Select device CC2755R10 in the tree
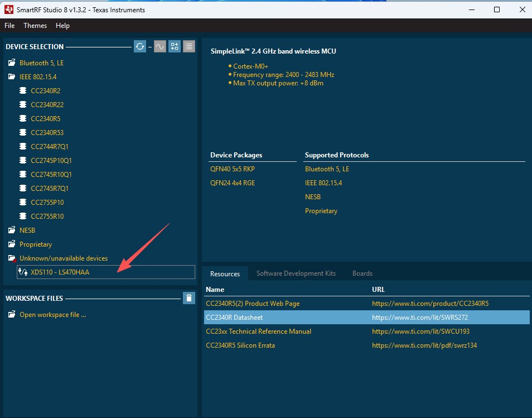532x418 pixels. click(x=47, y=216)
